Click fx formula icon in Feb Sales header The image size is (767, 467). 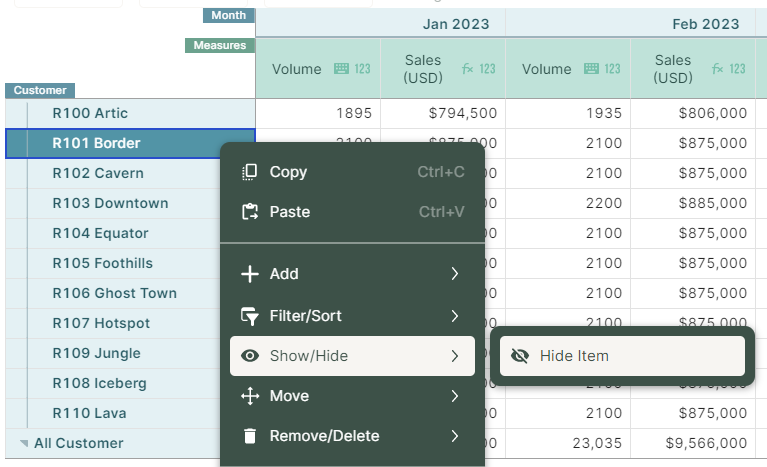[x=717, y=68]
